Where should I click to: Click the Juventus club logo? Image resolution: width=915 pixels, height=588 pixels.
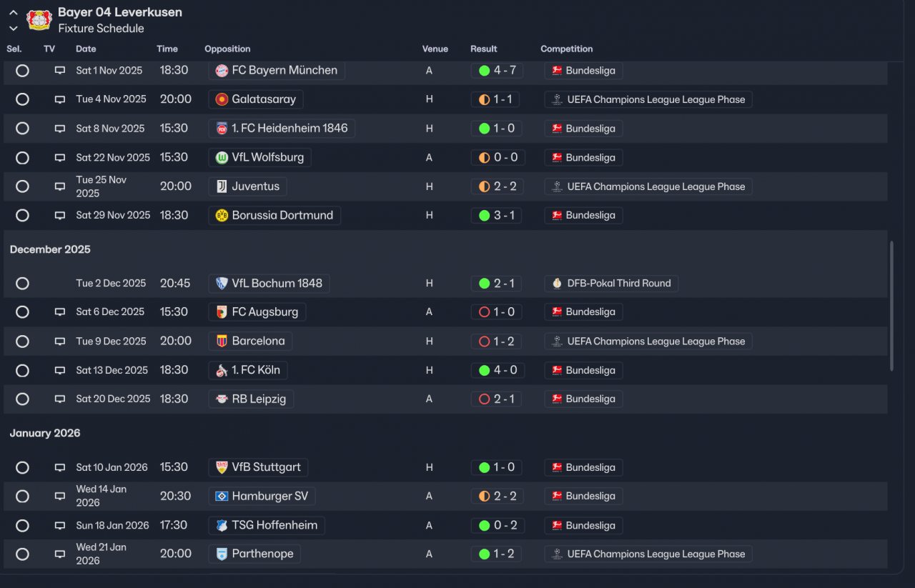pyautogui.click(x=222, y=186)
